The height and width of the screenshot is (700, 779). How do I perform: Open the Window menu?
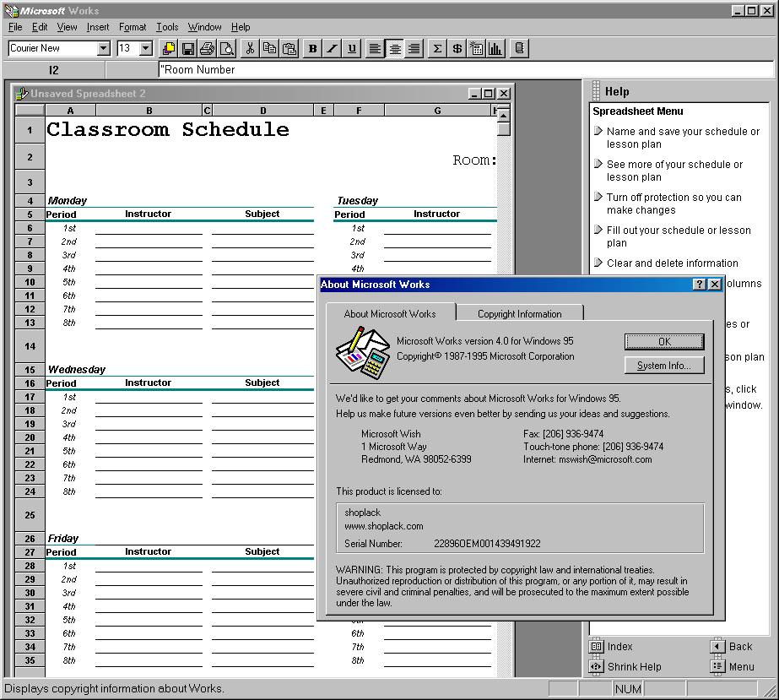pyautogui.click(x=205, y=27)
